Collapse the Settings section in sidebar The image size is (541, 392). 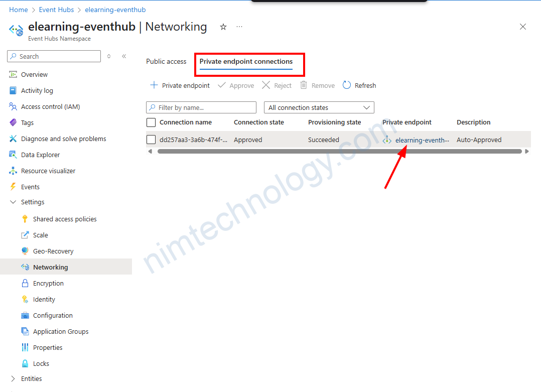click(x=14, y=202)
